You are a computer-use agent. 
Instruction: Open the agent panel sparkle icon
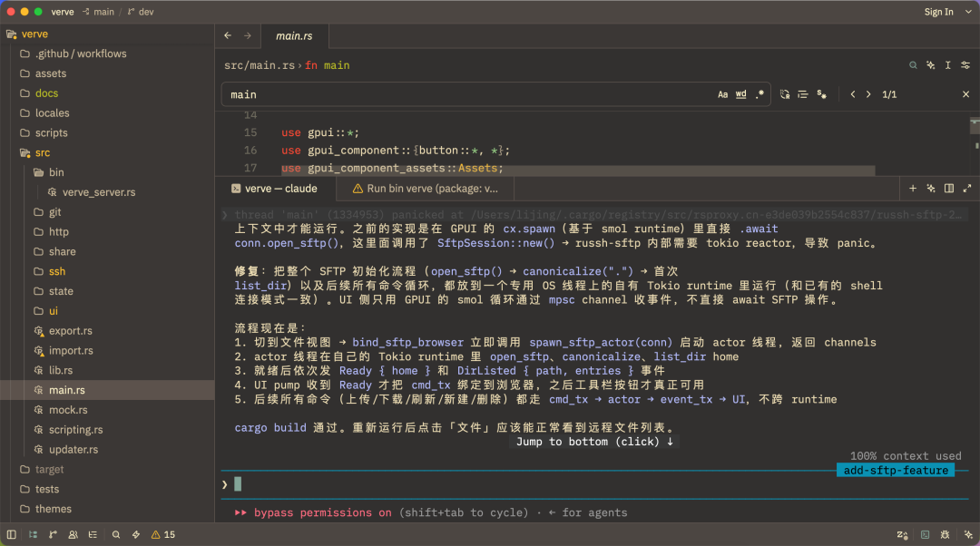968,535
